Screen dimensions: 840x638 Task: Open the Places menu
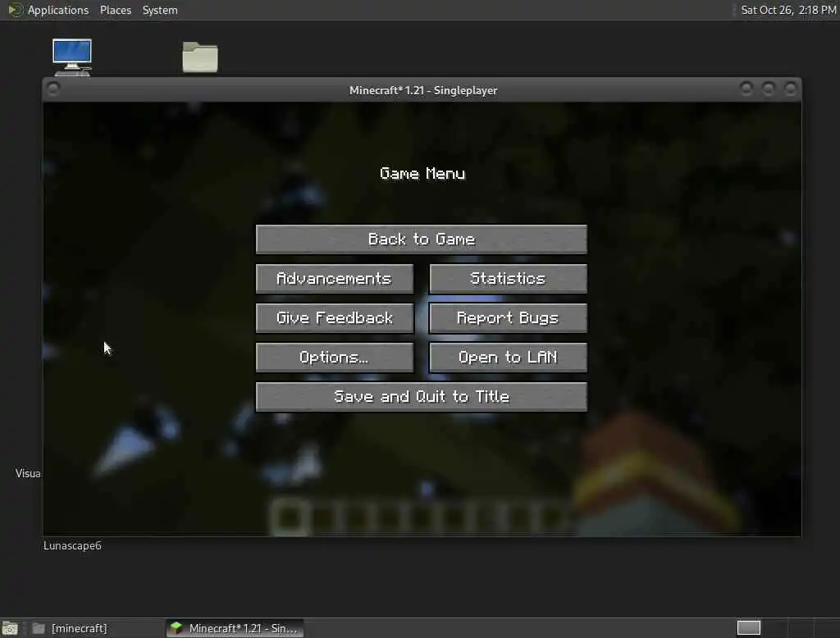[x=115, y=10]
